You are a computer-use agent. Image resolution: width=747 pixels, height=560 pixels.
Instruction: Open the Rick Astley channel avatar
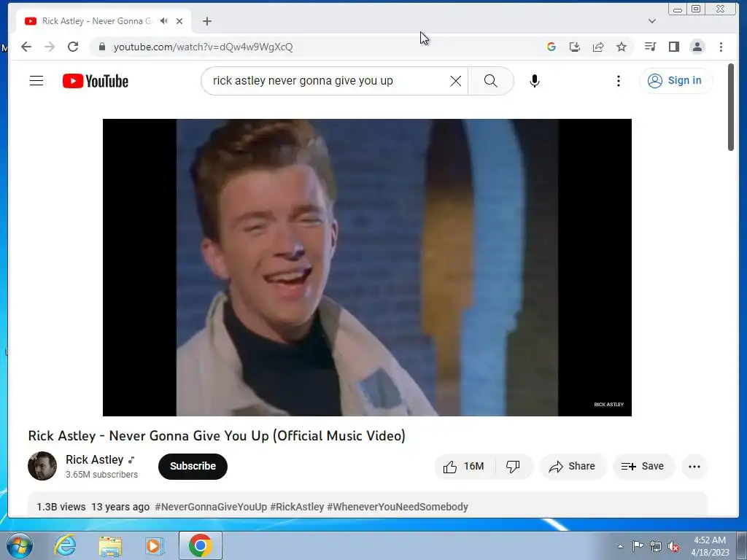tap(42, 466)
